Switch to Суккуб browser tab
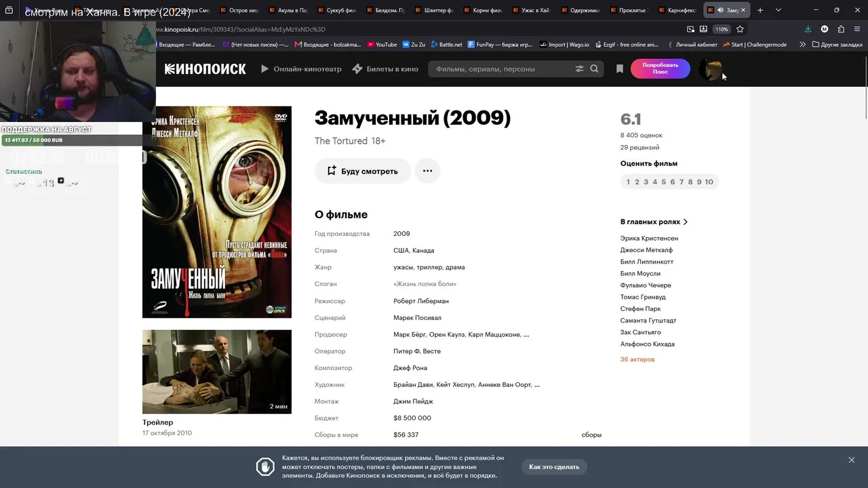The image size is (868, 488). (x=336, y=10)
